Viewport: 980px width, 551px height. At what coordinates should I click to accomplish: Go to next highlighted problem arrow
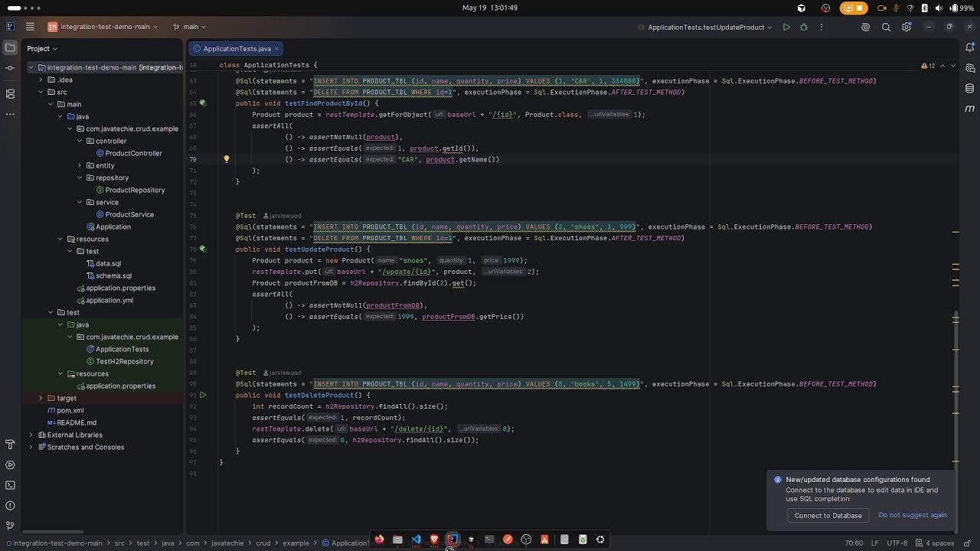(953, 66)
